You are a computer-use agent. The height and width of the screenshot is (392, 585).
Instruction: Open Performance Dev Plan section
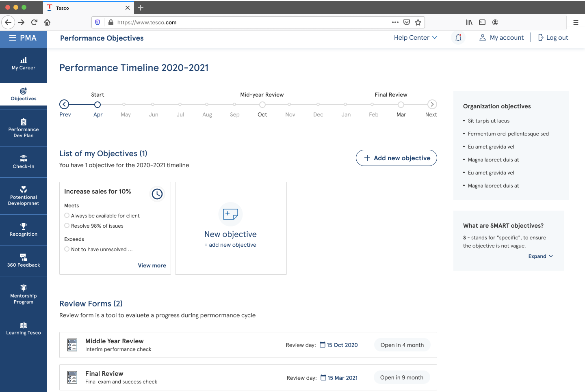pos(24,128)
